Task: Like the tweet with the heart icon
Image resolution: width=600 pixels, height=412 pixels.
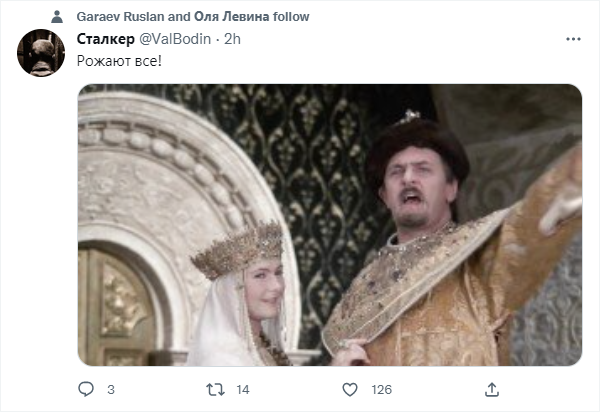Action: (349, 389)
